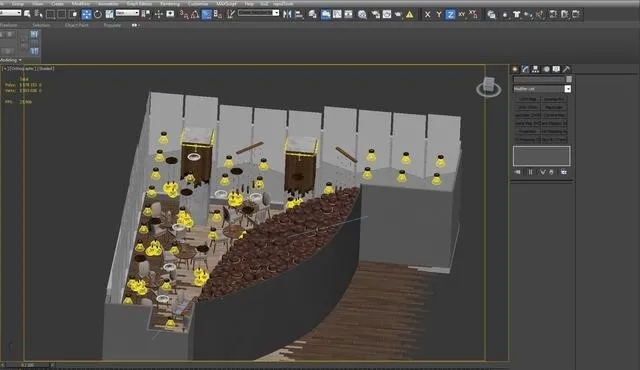This screenshot has width=640, height=370.
Task: Select the Select Object arrow tool
Action: (x=27, y=14)
